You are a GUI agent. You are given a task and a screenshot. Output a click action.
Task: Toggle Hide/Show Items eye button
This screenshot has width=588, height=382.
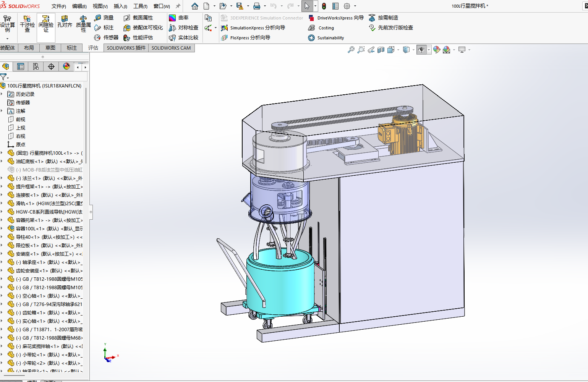421,50
